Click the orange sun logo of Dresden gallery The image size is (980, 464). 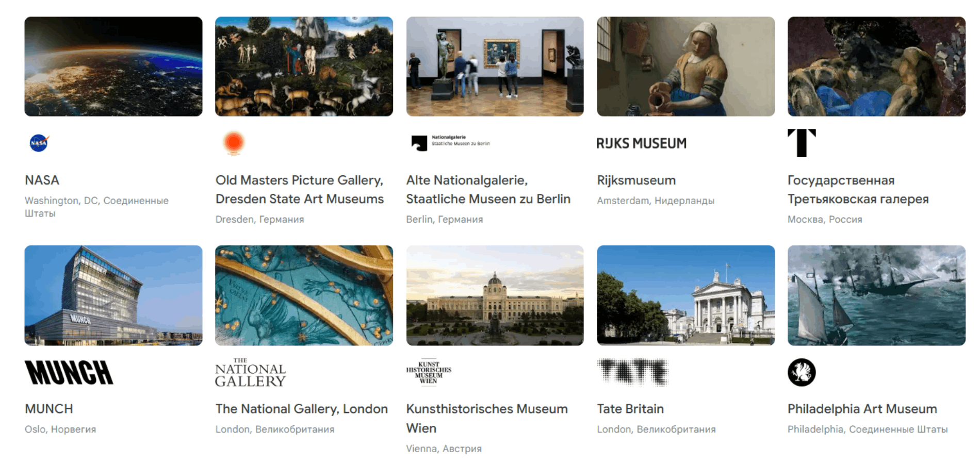click(x=234, y=143)
